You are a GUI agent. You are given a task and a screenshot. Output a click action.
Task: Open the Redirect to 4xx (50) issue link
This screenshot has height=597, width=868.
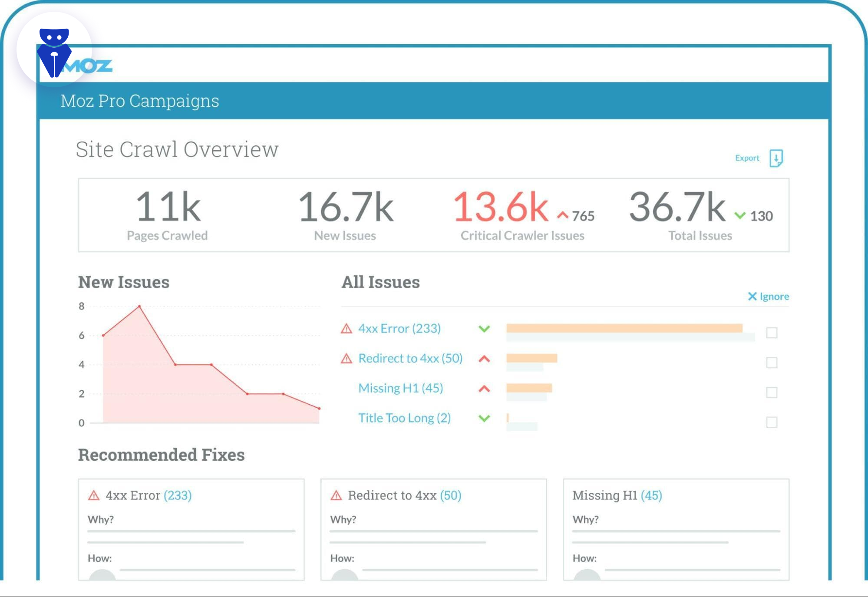point(410,359)
